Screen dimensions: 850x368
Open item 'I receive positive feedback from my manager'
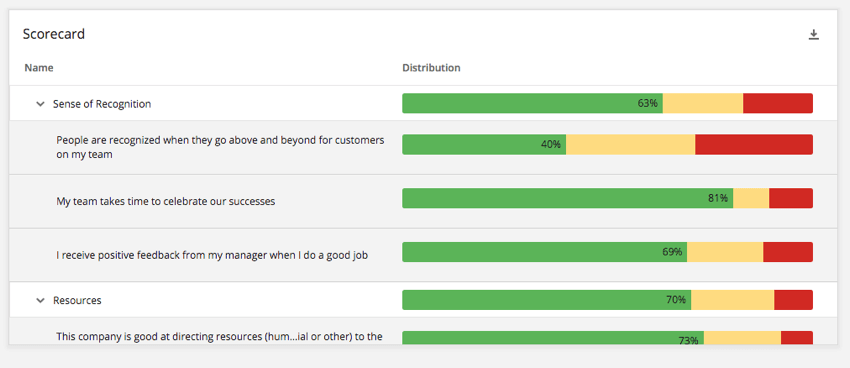pos(212,255)
